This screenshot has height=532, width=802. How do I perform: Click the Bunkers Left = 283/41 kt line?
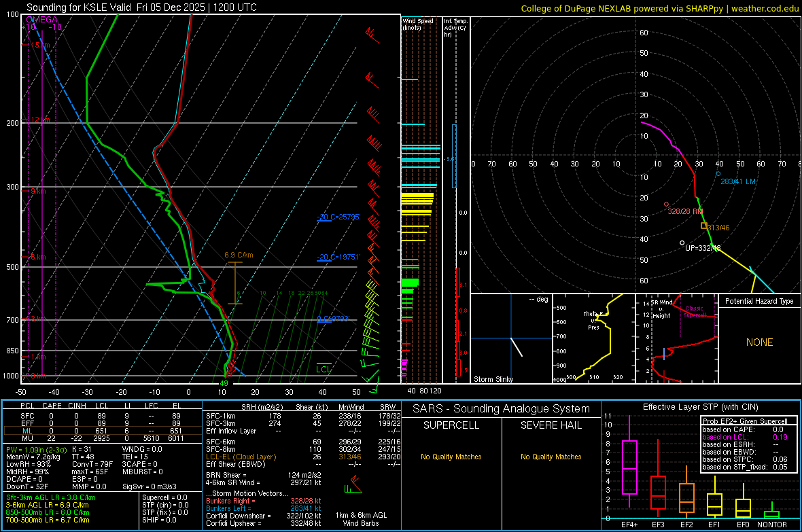264,508
